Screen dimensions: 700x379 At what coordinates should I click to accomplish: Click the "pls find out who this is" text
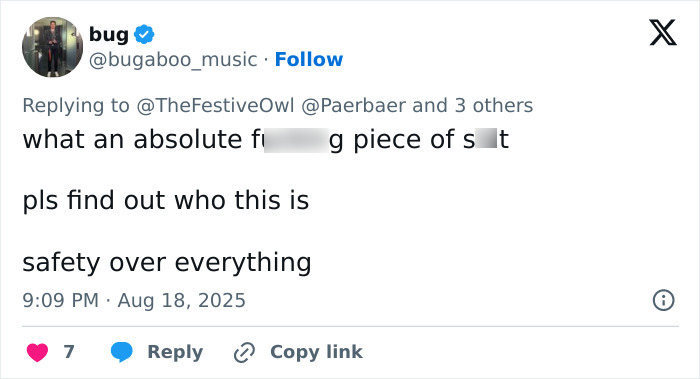coord(166,200)
